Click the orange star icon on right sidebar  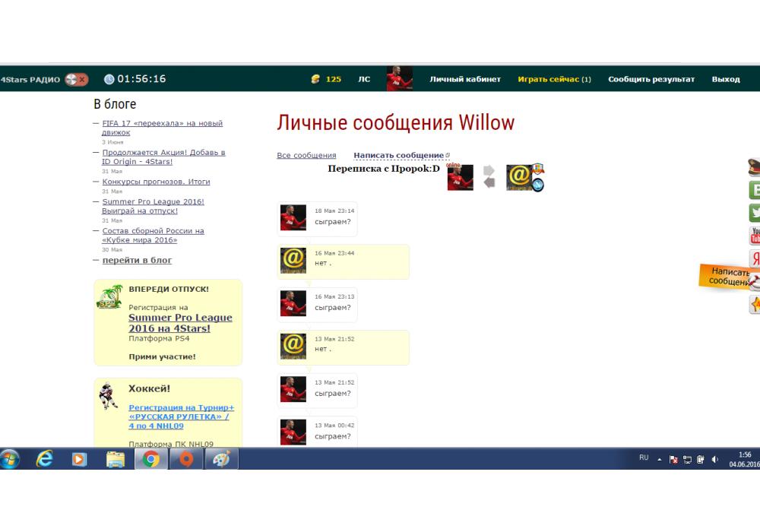[x=755, y=304]
